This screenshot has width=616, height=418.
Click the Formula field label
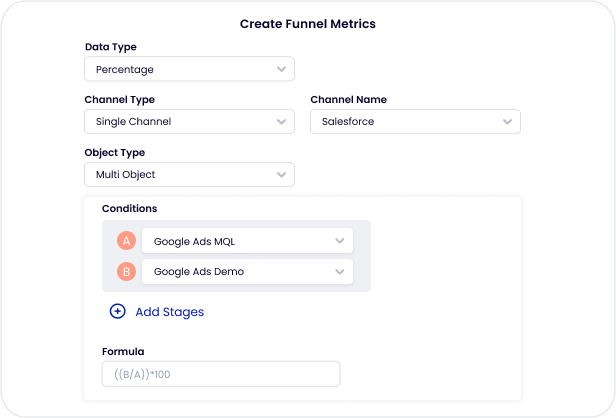click(x=123, y=352)
